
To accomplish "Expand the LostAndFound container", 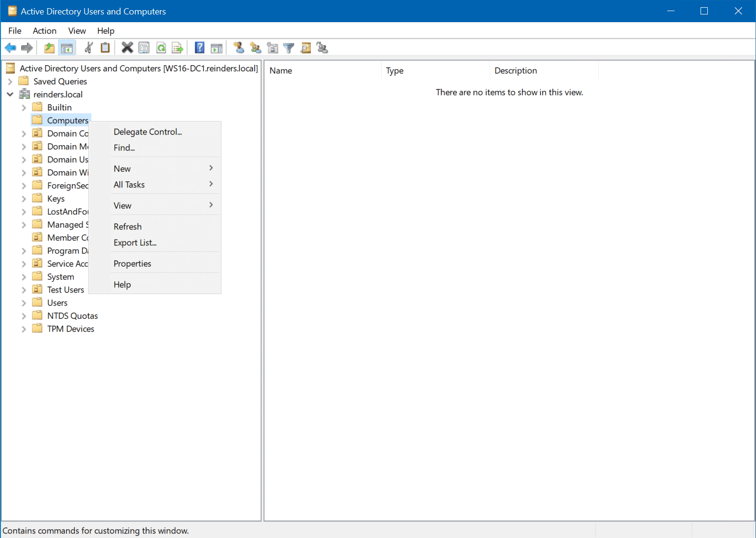I will pos(24,212).
